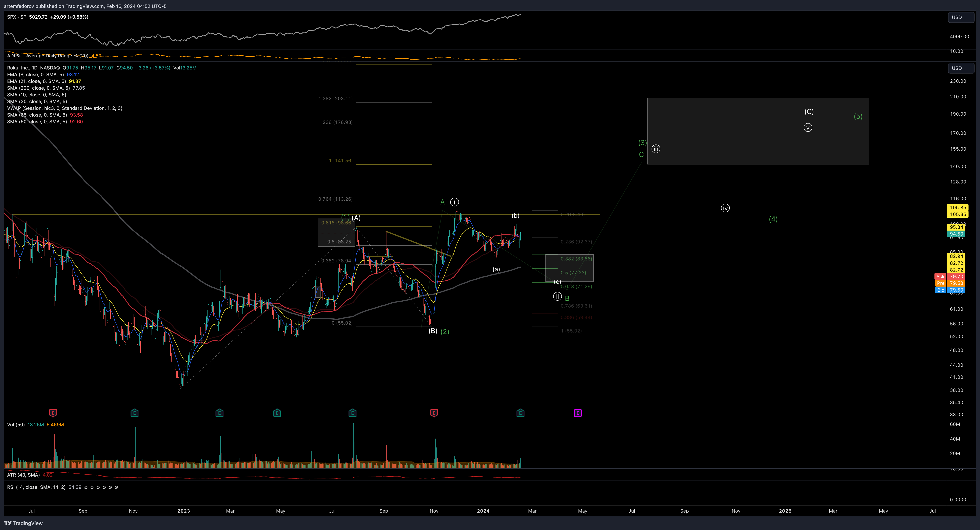Click the green earnings E marker near May 2023
This screenshot has height=530, width=980.
coord(277,412)
